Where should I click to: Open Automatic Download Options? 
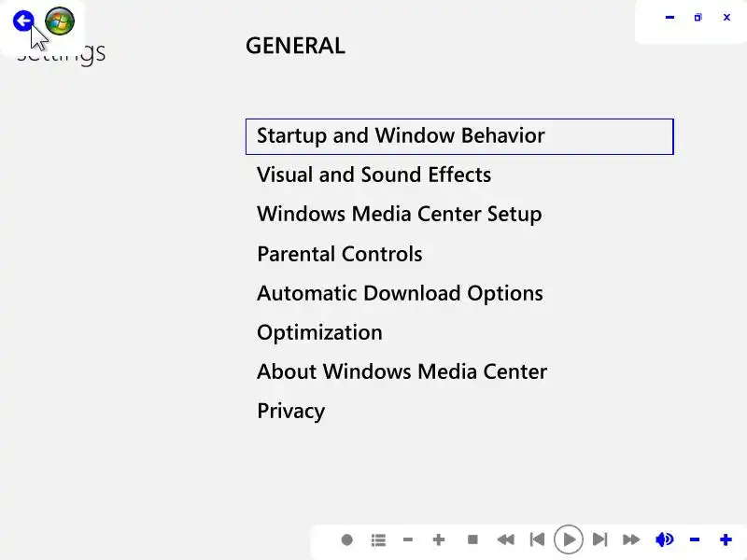click(400, 293)
